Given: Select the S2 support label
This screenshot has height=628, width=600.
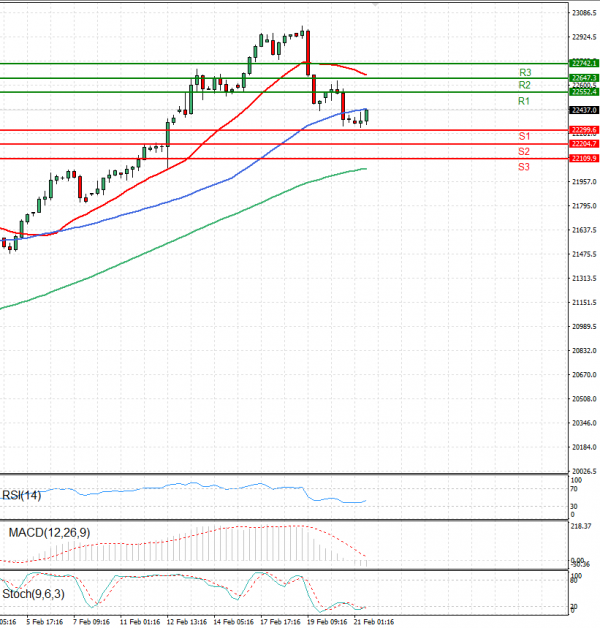Looking at the screenshot, I should point(523,151).
